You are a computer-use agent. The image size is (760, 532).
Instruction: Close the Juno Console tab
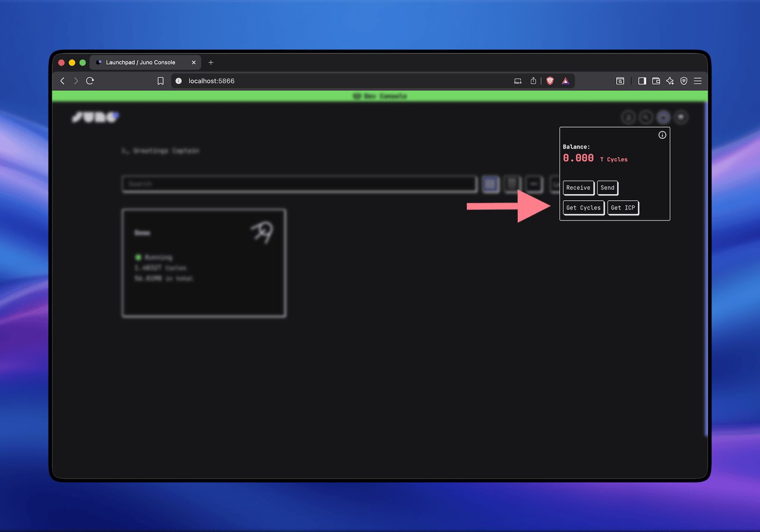click(194, 62)
